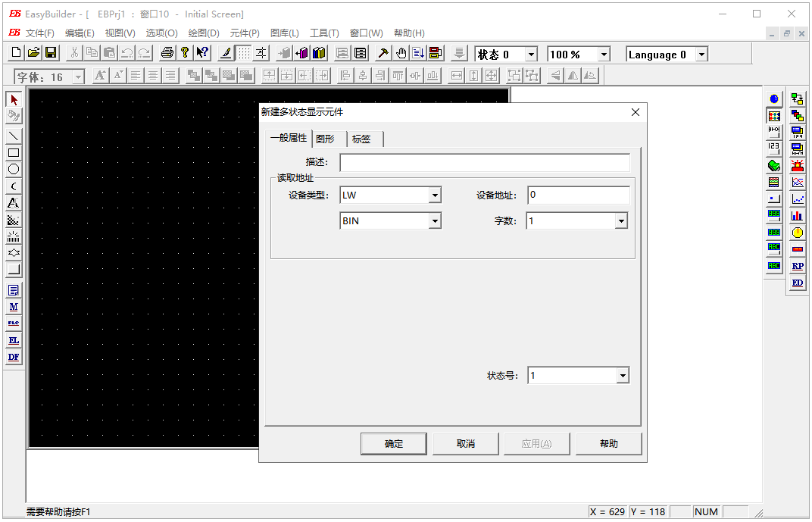This screenshot has height=522, width=812.
Task: Select the Bar graph object icon
Action: (x=798, y=216)
